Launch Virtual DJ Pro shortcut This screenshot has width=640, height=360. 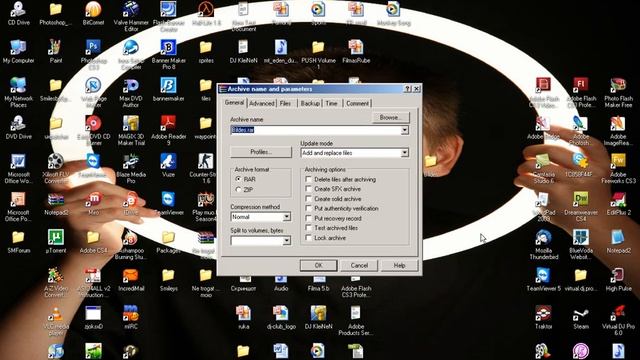click(x=618, y=320)
